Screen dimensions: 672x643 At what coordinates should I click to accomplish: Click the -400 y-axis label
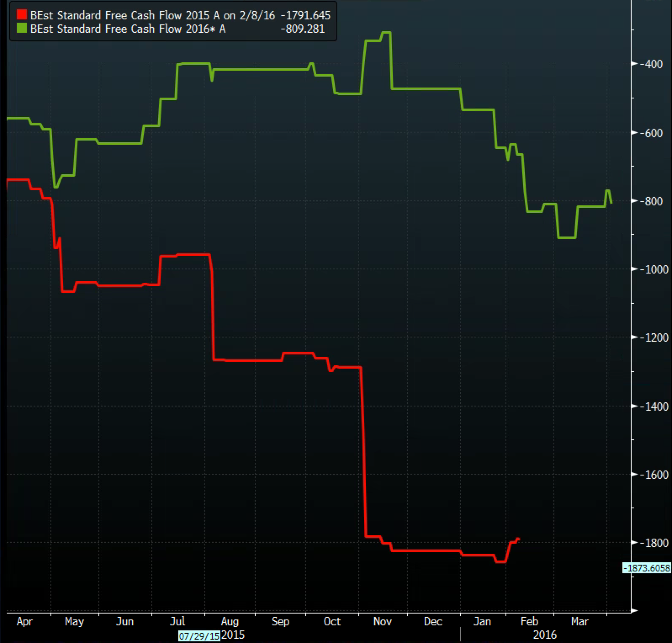[x=651, y=64]
